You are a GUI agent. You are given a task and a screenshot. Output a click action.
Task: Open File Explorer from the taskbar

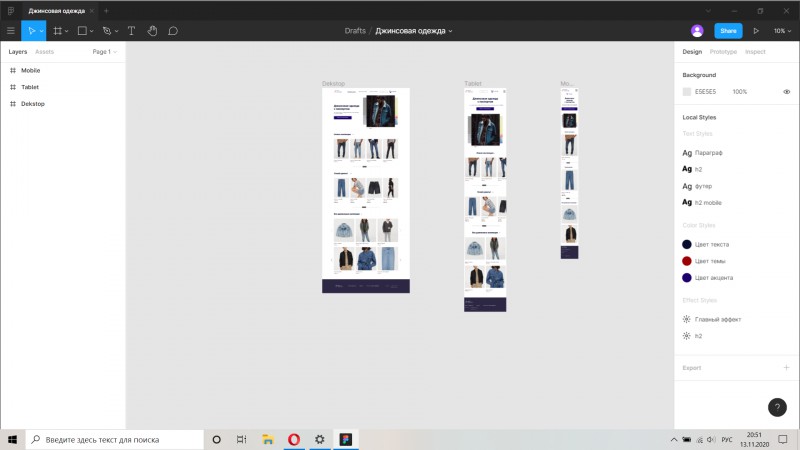[268, 439]
